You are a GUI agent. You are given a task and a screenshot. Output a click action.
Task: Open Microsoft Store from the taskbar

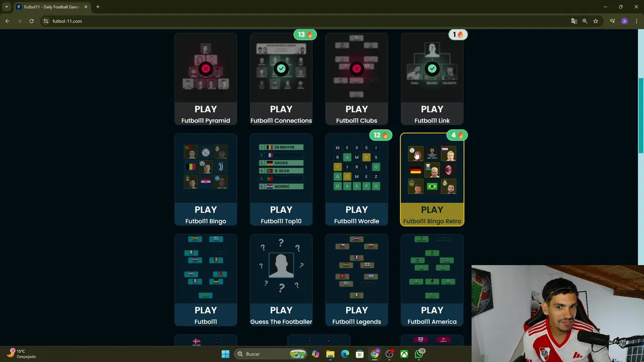click(x=360, y=354)
